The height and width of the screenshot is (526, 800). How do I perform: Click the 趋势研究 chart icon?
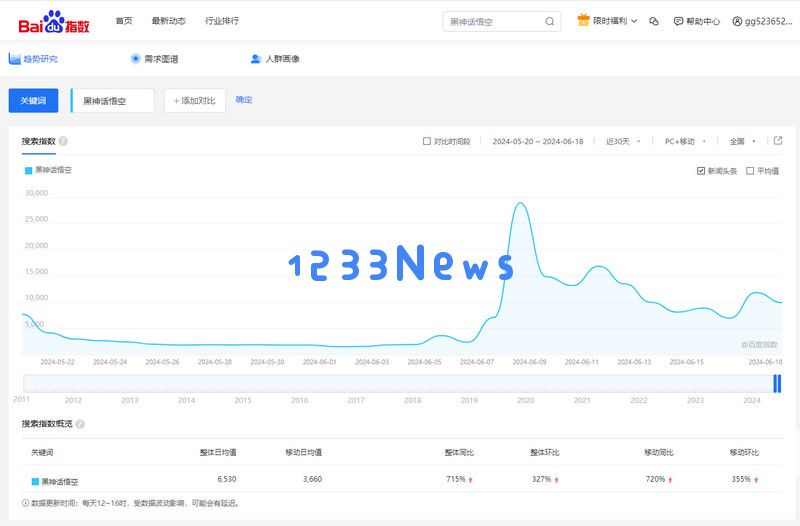tap(14, 59)
